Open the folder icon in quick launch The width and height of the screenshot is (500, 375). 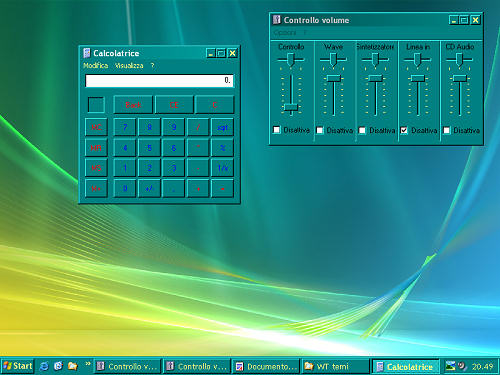point(73,366)
